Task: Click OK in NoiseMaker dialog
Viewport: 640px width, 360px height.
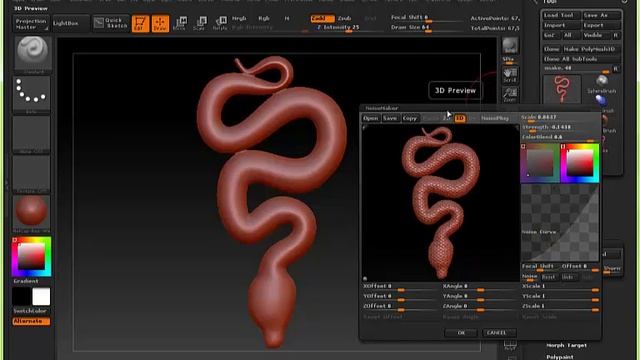Action: (x=461, y=333)
